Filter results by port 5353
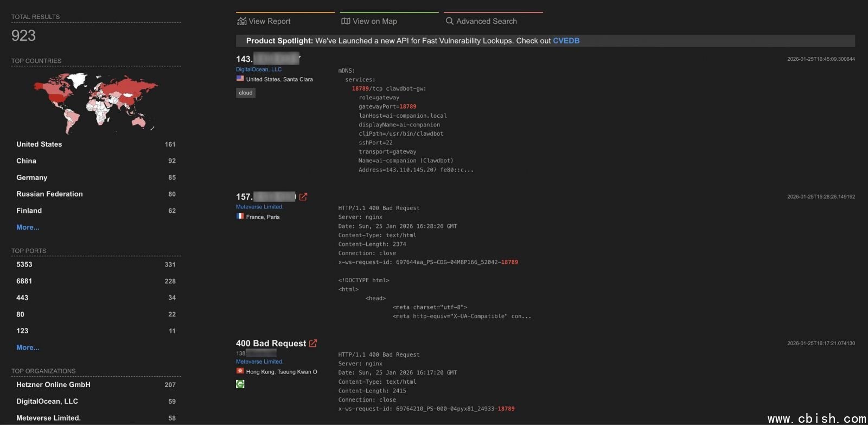This screenshot has height=425, width=868. click(24, 264)
